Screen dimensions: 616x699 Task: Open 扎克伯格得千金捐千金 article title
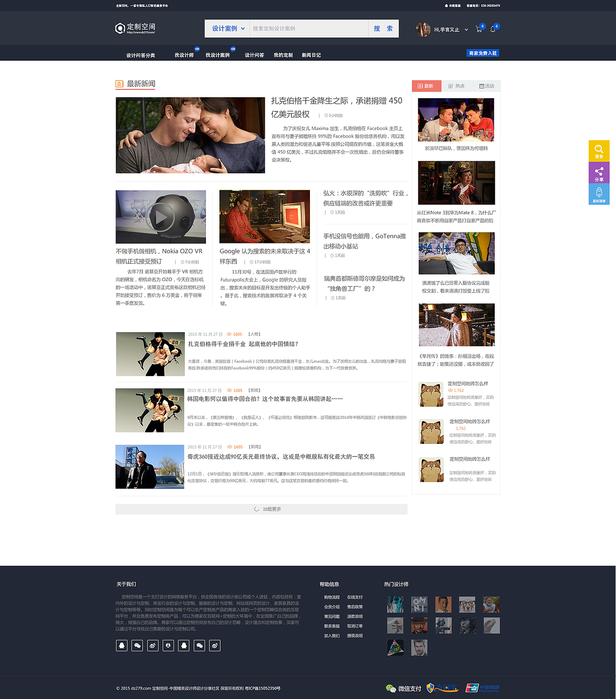pos(243,344)
